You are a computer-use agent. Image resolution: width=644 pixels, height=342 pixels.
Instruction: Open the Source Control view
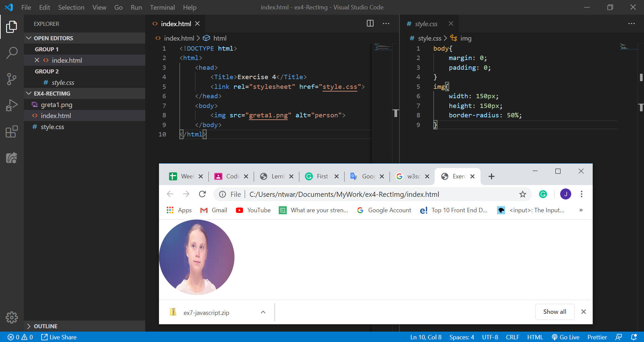click(x=12, y=79)
